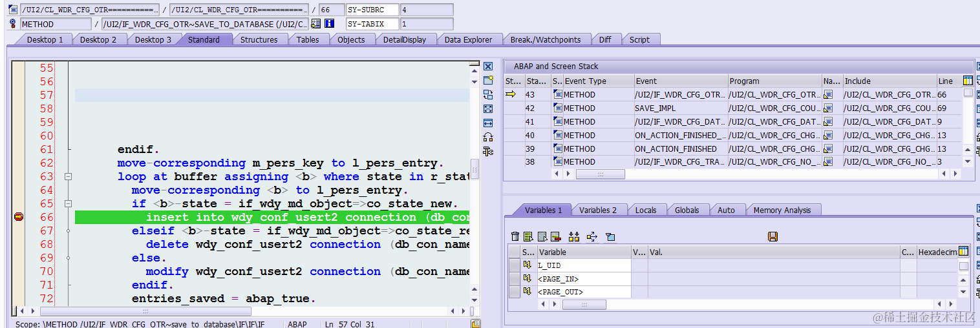
Task: Open the DetailDisplay tab
Action: [x=405, y=39]
